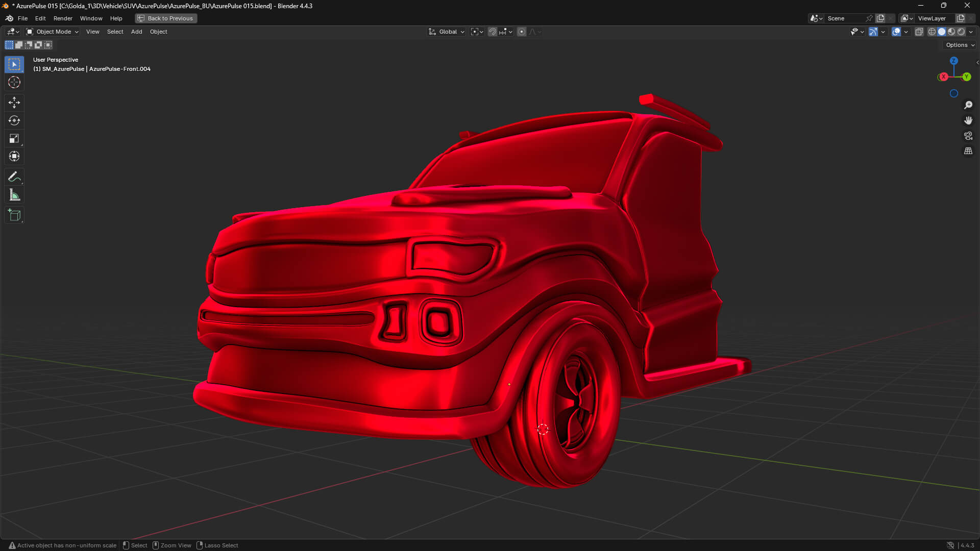Viewport: 980px width, 551px height.
Task: Click New Scene button next to Scene selector
Action: coord(880,18)
